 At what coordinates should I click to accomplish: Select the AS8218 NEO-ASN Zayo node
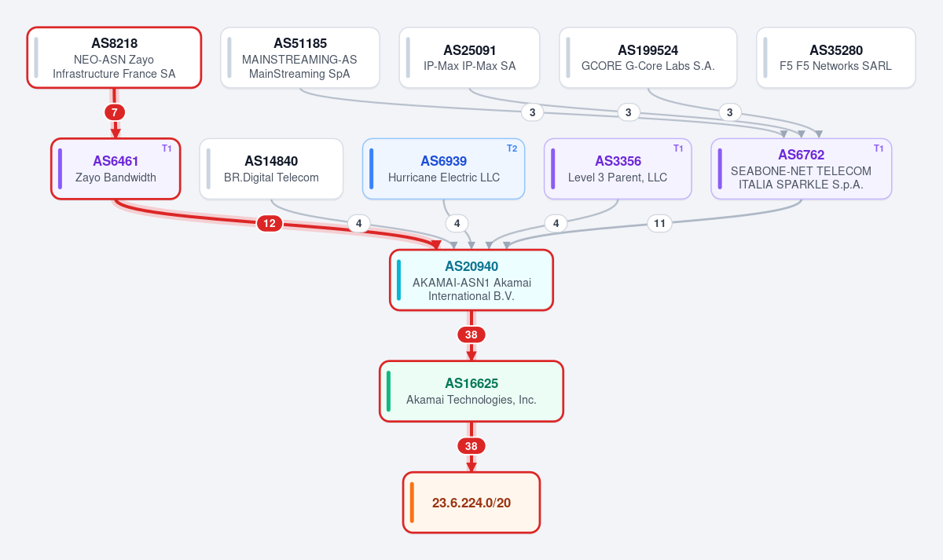tap(115, 57)
